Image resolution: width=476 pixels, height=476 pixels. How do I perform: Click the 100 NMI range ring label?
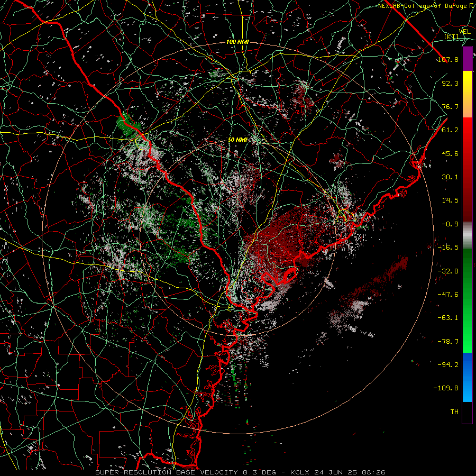pyautogui.click(x=237, y=42)
